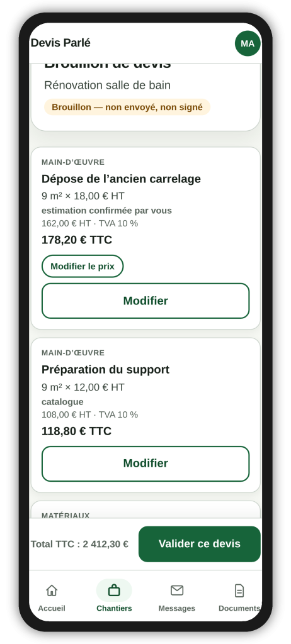The image size is (291, 644).
Task: Tap the Chantiers briefcase icon
Action: pyautogui.click(x=114, y=590)
